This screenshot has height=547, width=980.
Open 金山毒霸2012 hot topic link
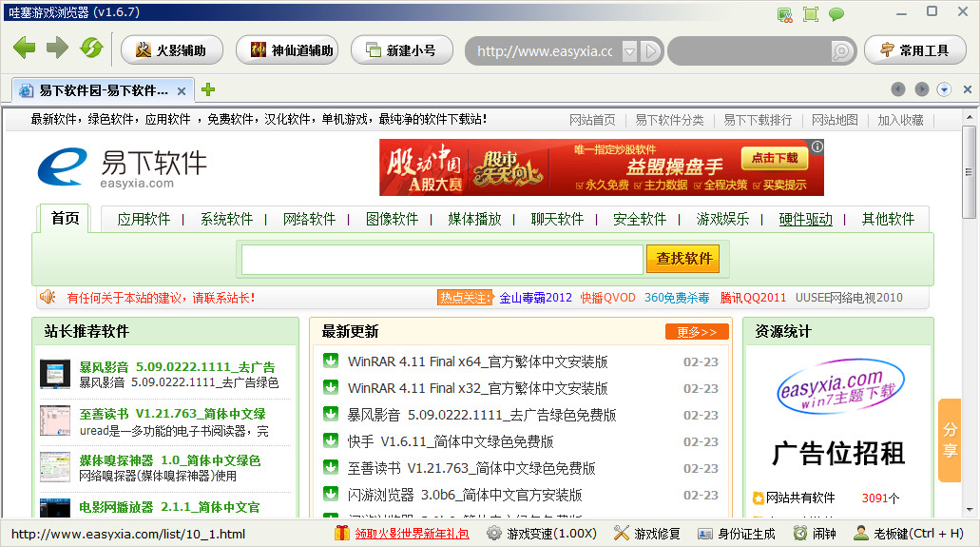coord(536,298)
